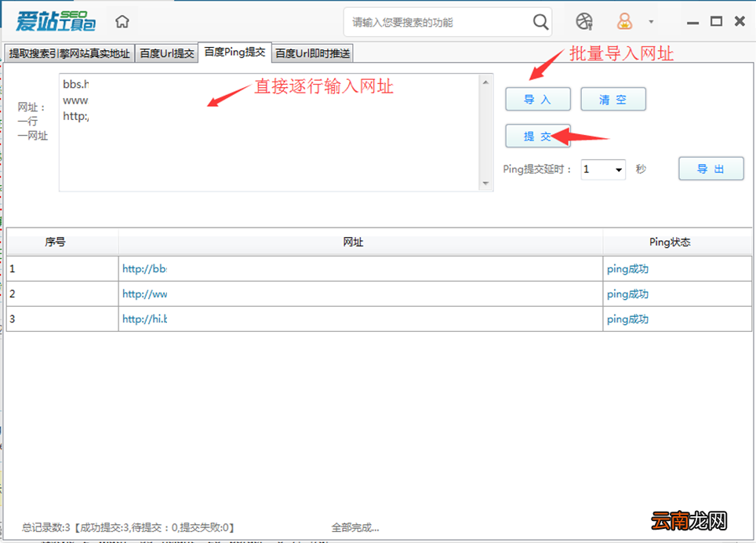
Task: Click the 爱站SEO工具包 logo
Action: click(56, 21)
